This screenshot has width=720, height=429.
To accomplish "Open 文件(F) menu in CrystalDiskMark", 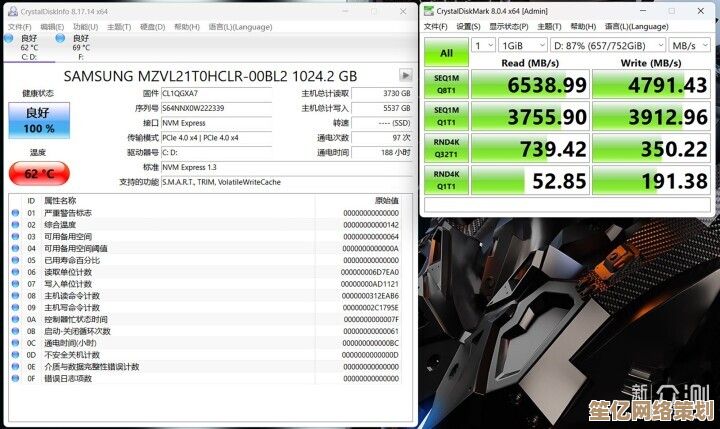I will point(435,27).
